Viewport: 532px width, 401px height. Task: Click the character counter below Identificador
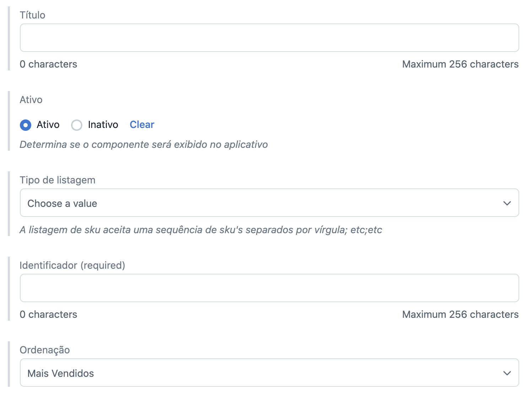tap(48, 315)
